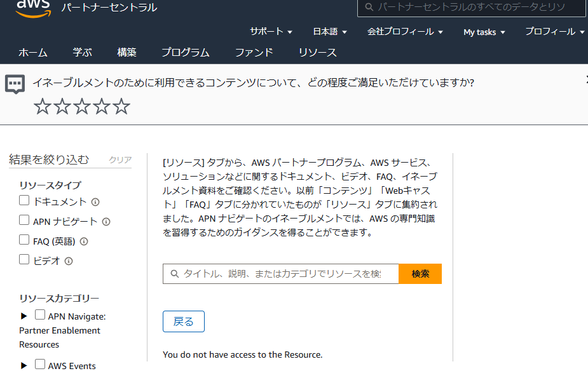The height and width of the screenshot is (371, 588).
Task: Focus top Partner Central search field
Action: click(x=472, y=7)
